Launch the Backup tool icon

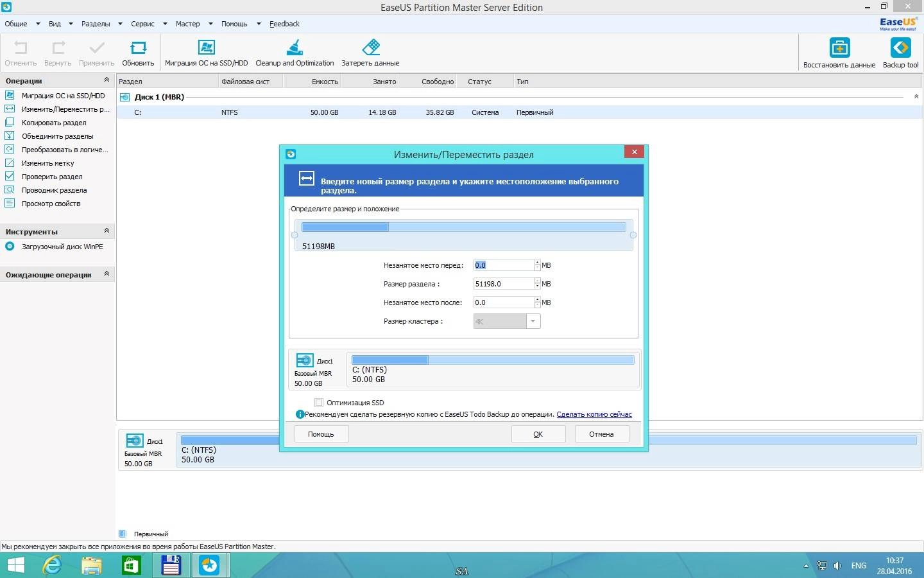tap(900, 48)
